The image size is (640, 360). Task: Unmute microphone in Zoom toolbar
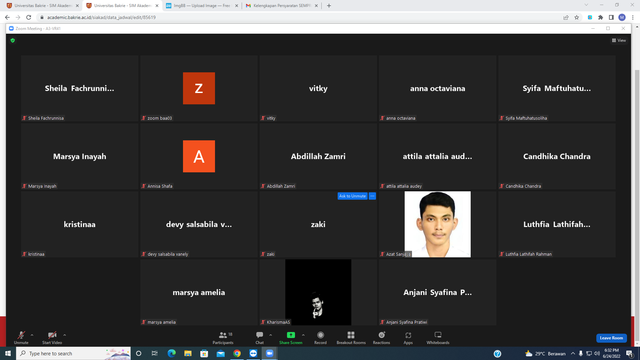click(x=21, y=338)
